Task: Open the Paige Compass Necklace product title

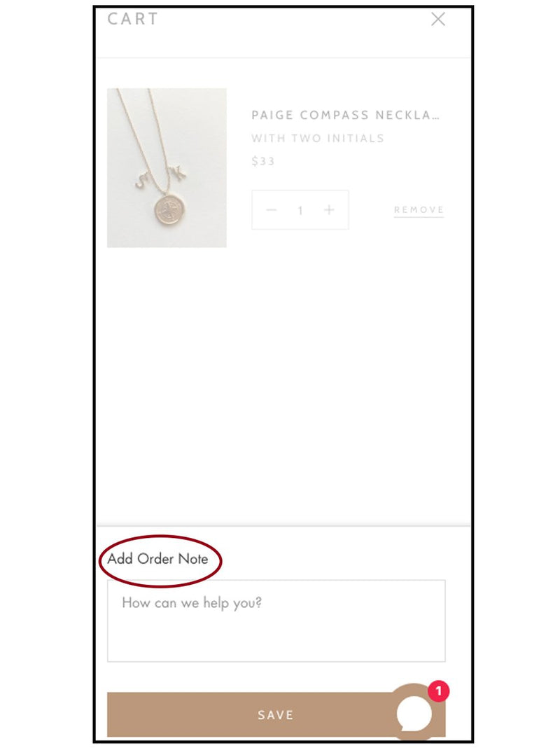Action: coord(345,115)
